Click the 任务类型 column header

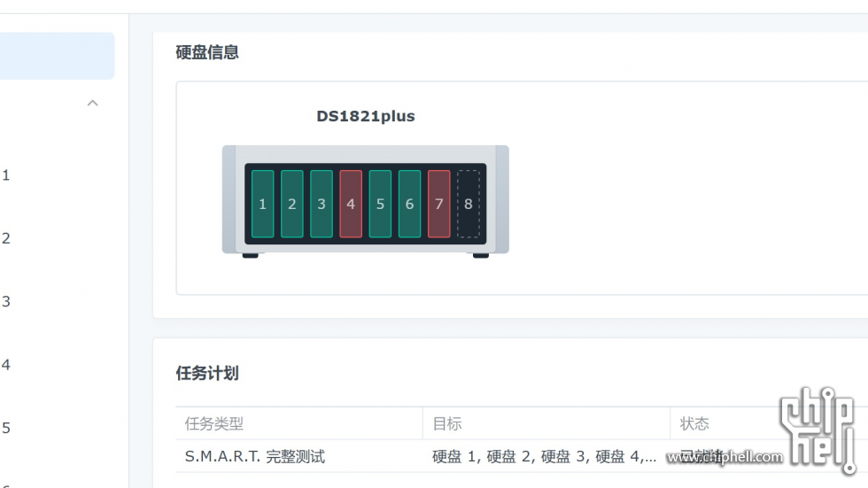coord(299,424)
